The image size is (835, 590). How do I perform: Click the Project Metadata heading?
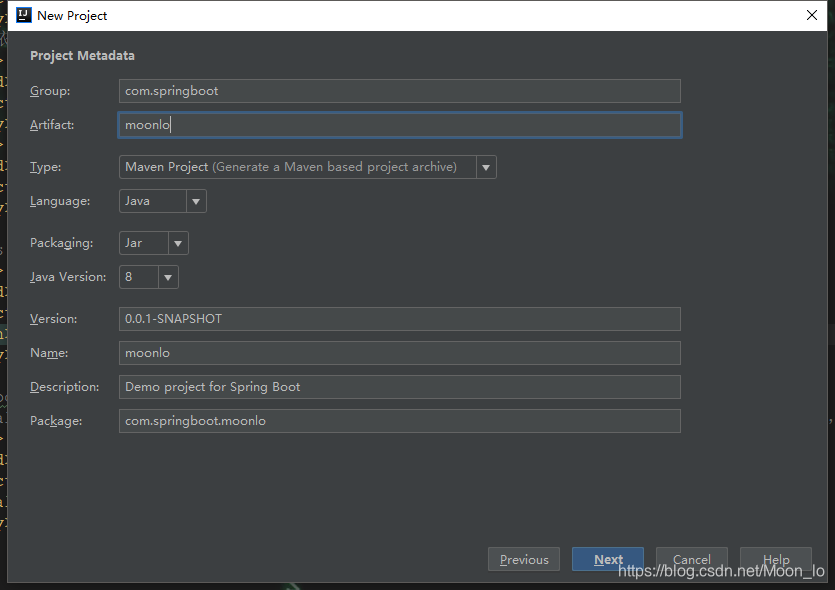[x=83, y=56]
